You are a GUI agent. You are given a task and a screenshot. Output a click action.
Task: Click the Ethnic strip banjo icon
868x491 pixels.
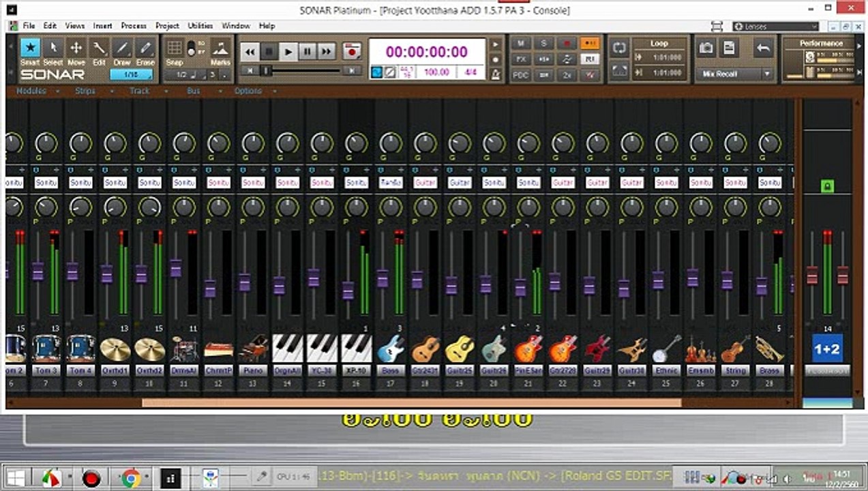point(666,348)
